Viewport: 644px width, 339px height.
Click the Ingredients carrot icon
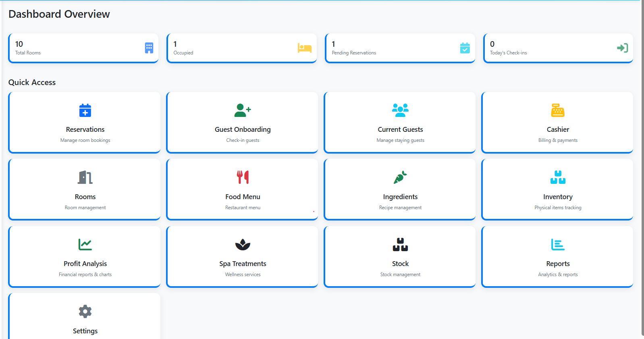400,177
